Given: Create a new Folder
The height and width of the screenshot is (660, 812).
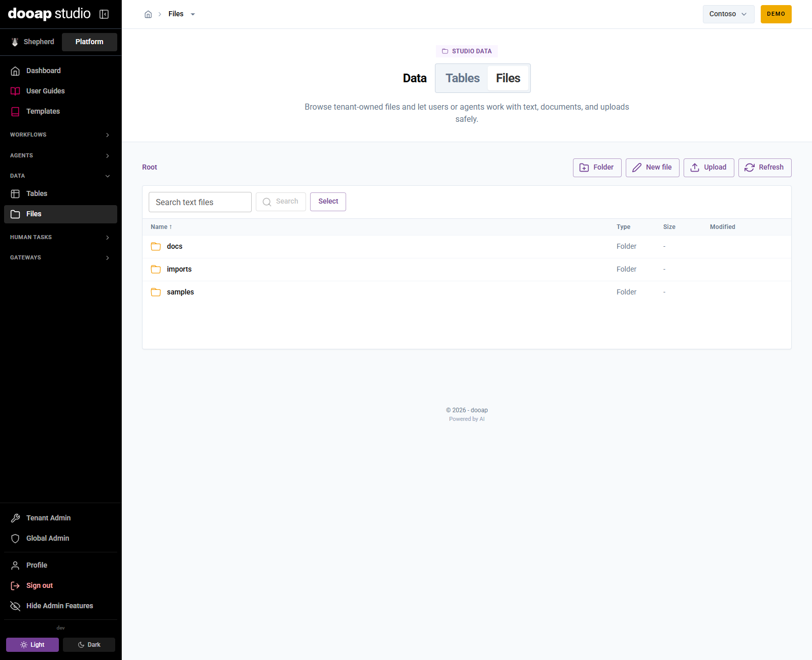Looking at the screenshot, I should click(597, 168).
